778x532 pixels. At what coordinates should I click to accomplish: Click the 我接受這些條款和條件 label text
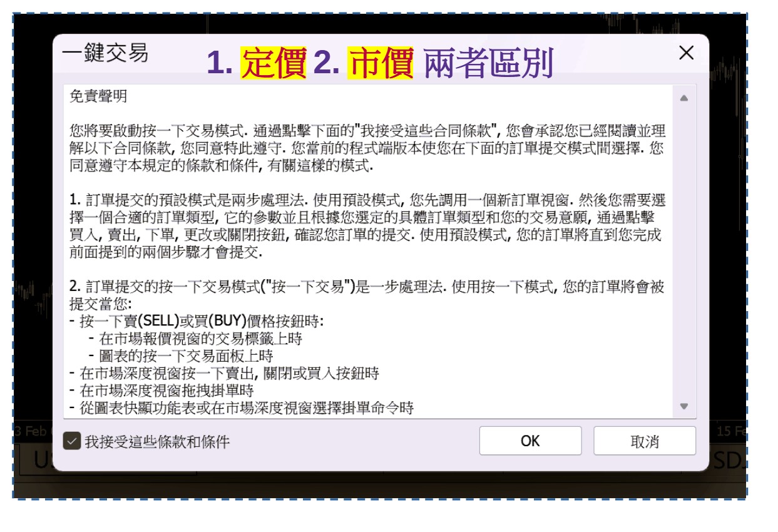point(157,442)
